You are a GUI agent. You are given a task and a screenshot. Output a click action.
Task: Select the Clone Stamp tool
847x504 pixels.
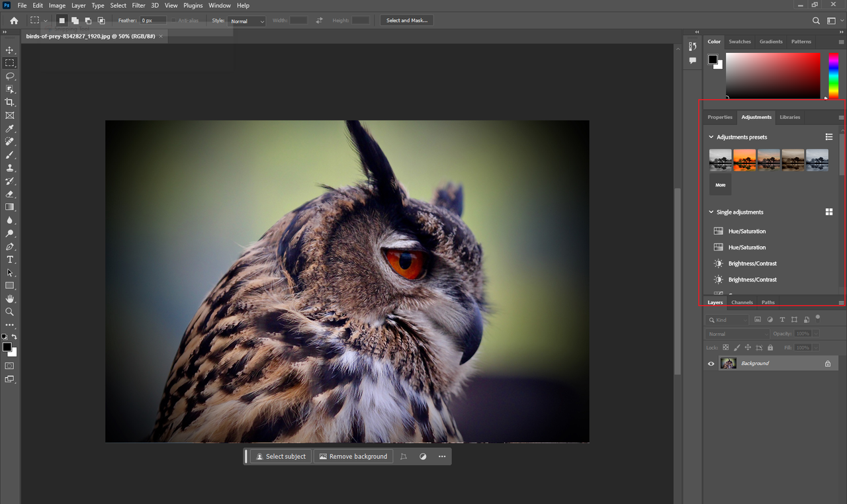[9, 168]
